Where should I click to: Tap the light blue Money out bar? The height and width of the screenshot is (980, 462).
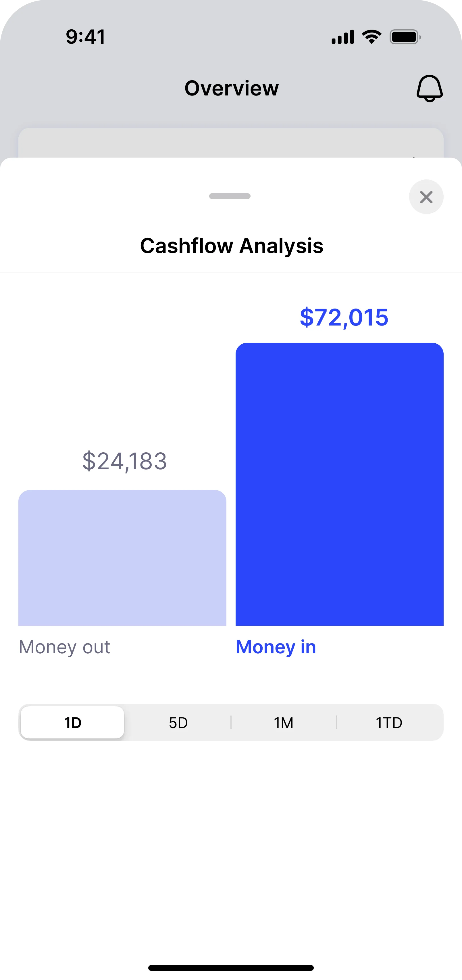tap(122, 558)
